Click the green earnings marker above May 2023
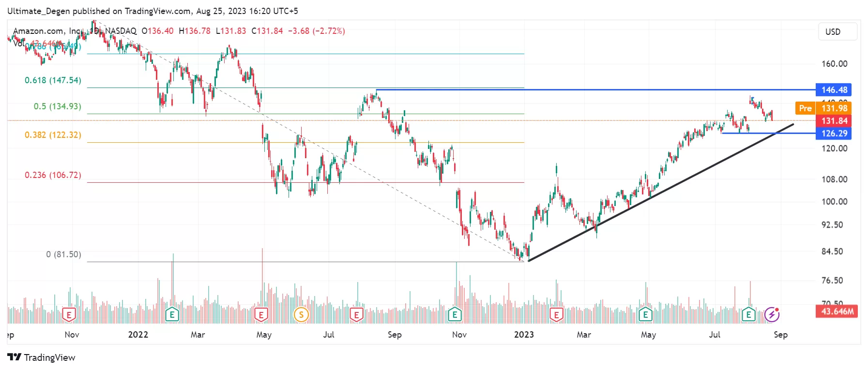The height and width of the screenshot is (370, 868). click(645, 315)
